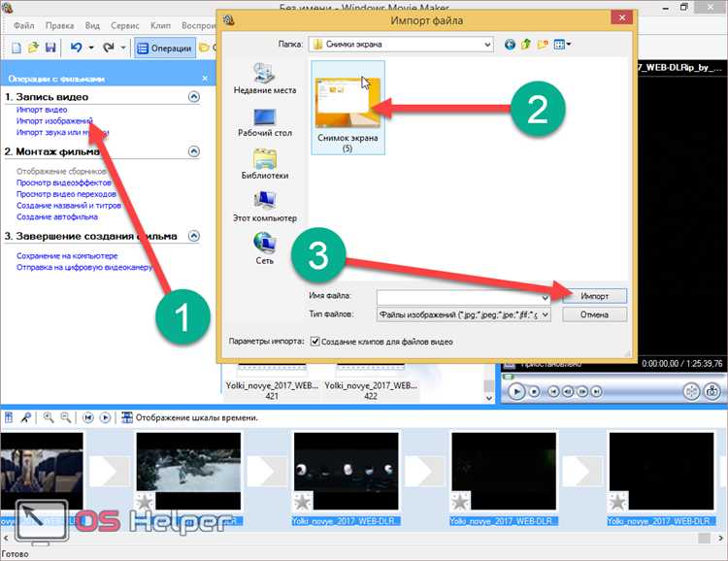Collapse the Завершение создания фильма section
The height and width of the screenshot is (561, 728).
pyautogui.click(x=194, y=236)
